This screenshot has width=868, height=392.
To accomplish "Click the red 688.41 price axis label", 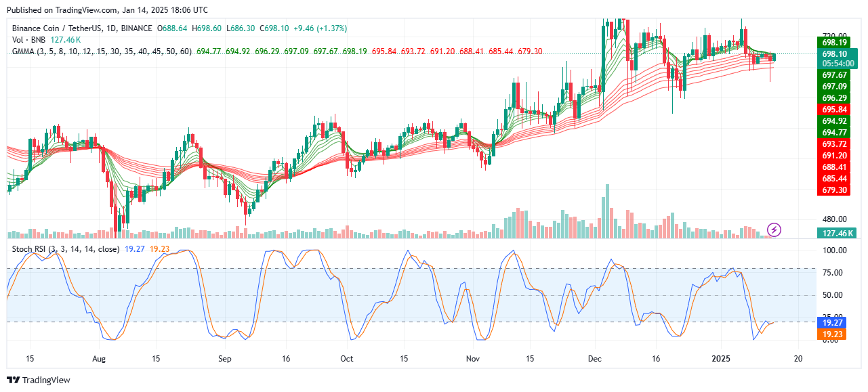I will click(x=834, y=167).
